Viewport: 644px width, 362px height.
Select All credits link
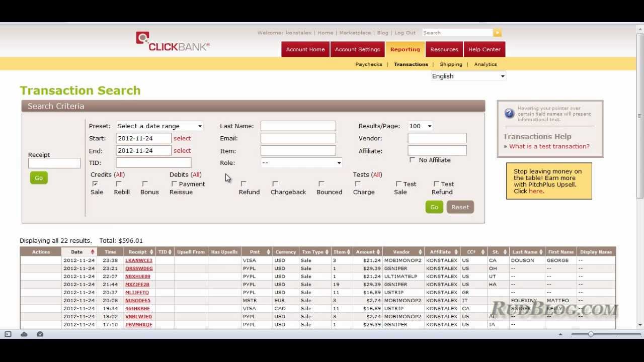(x=119, y=174)
